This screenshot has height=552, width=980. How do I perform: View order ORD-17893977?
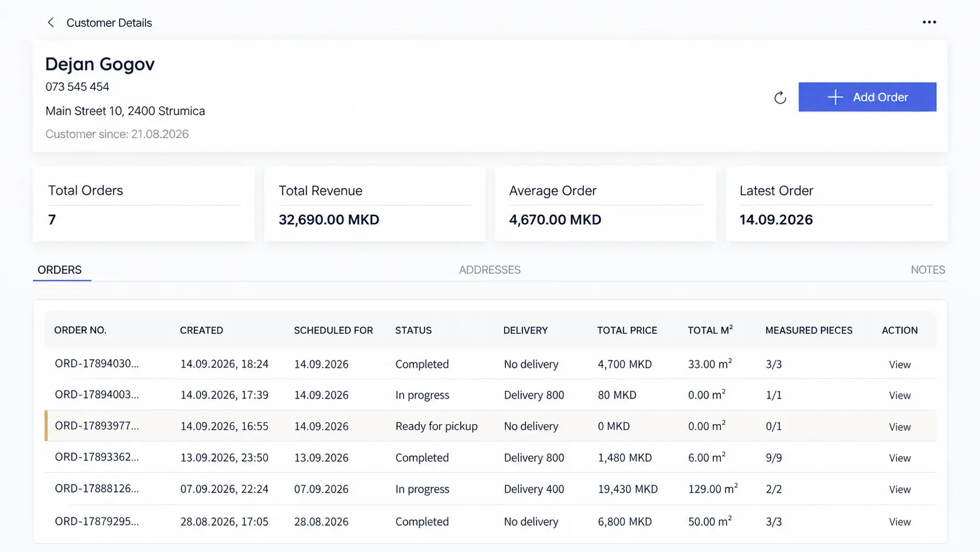[x=900, y=427]
